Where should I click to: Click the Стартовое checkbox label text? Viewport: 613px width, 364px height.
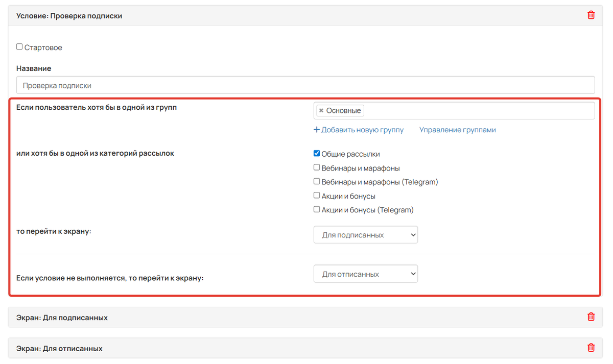43,47
